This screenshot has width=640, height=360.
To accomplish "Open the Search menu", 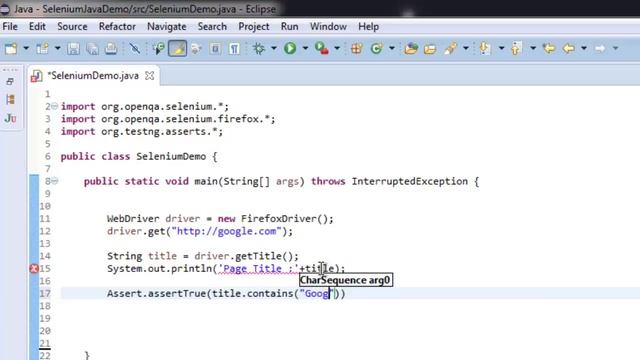I will point(212,27).
